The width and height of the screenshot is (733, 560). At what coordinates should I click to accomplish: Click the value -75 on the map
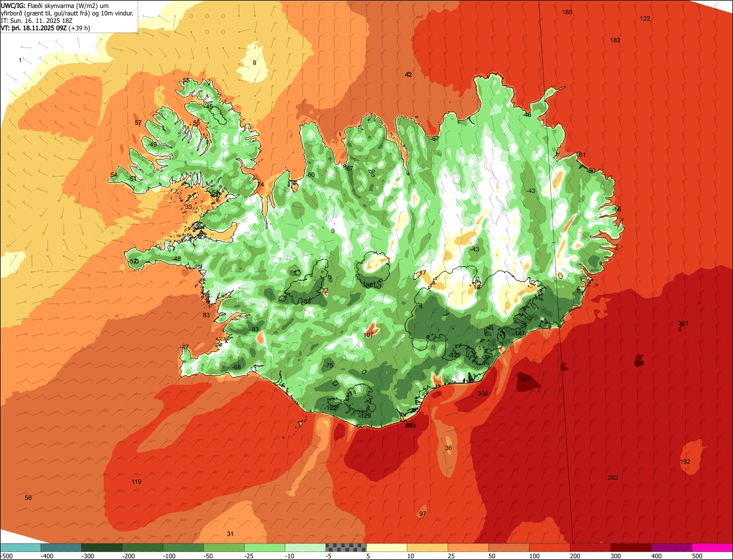328,365
